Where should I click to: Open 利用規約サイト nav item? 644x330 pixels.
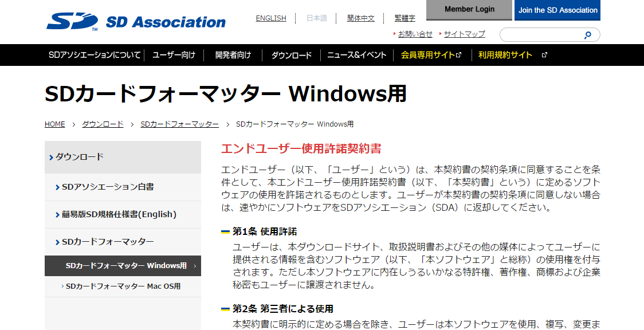pos(505,55)
